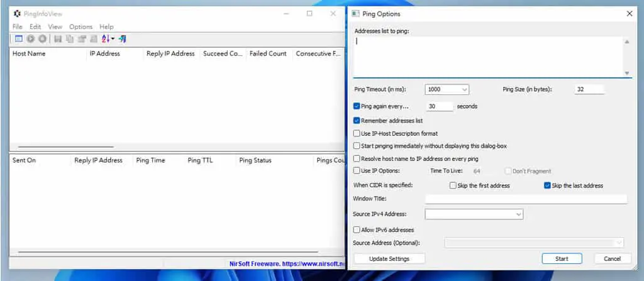This screenshot has height=281, width=644.
Task: Open the sort icon dropdown arrow
Action: coord(113,38)
